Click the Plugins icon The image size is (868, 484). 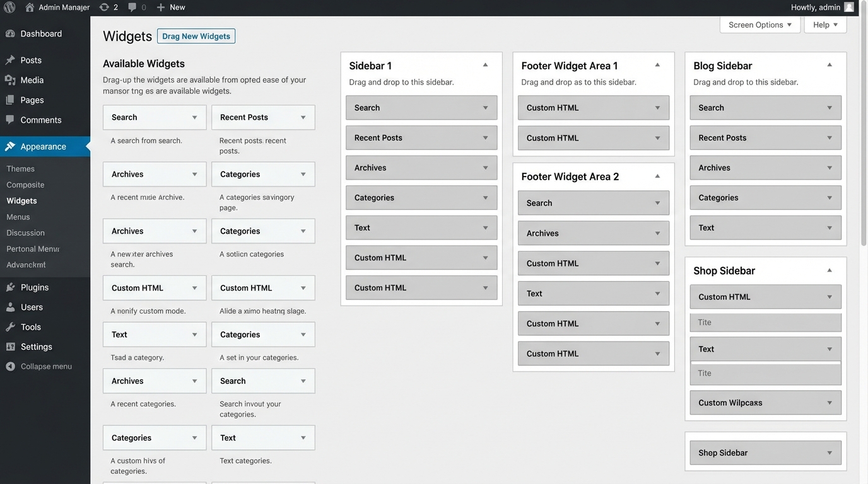[11, 287]
